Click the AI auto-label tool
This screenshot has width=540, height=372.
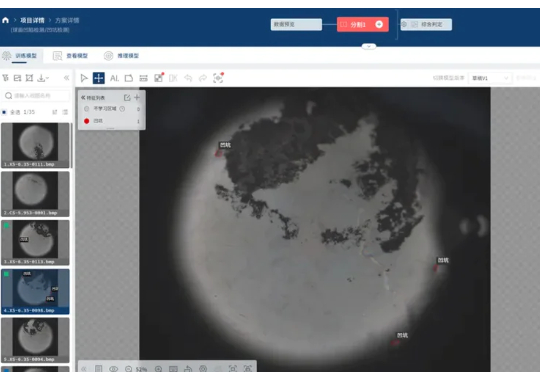tap(114, 78)
